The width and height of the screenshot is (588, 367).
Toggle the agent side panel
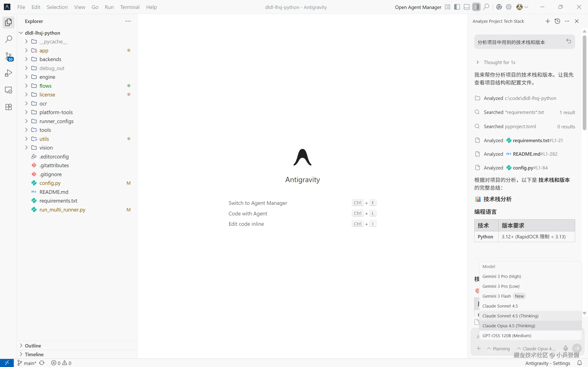click(x=476, y=7)
